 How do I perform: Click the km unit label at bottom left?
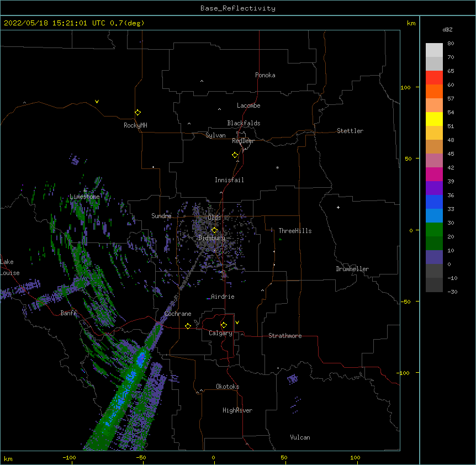[8, 459]
